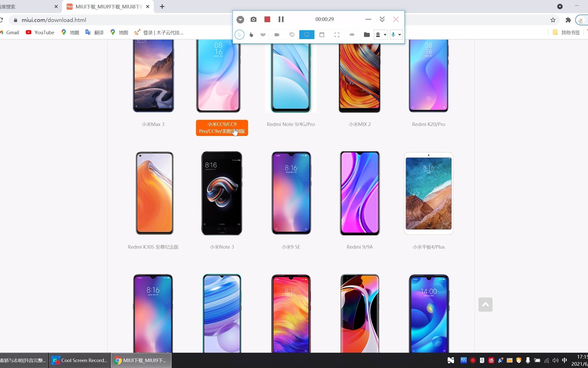Bookmark this page with the star icon
This screenshot has width=588, height=368.
[553, 20]
